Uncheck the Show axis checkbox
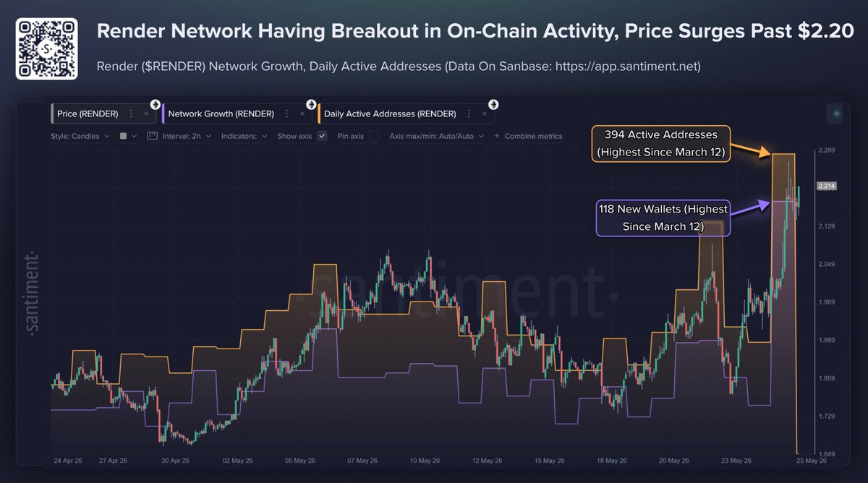868x483 pixels. pos(323,135)
